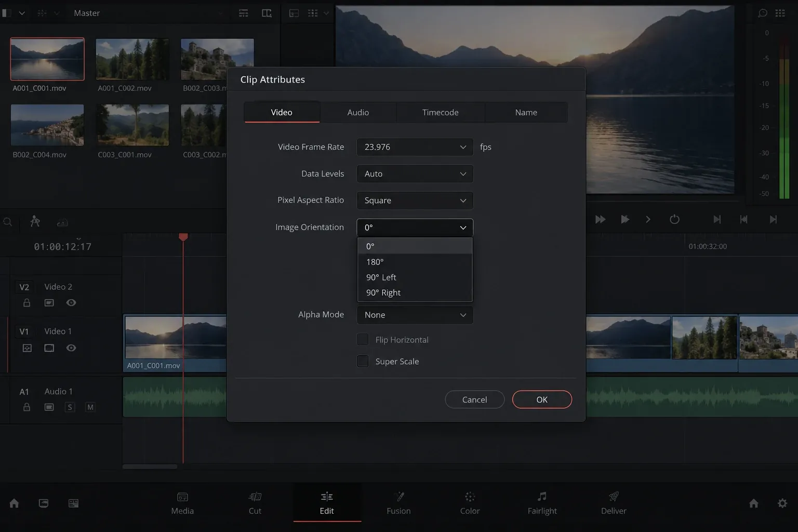Solo the Audio 1 track

tap(70, 407)
